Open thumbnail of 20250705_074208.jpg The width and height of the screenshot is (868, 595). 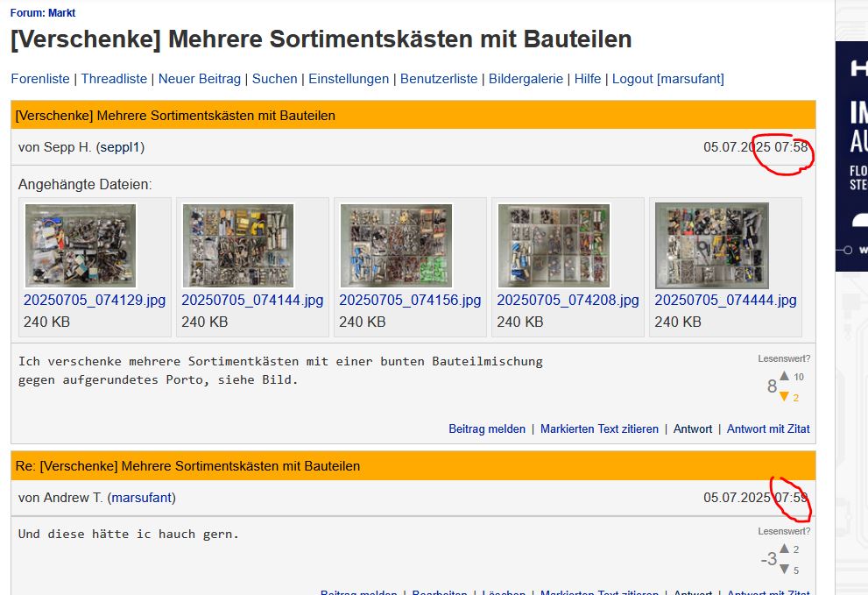coord(554,245)
